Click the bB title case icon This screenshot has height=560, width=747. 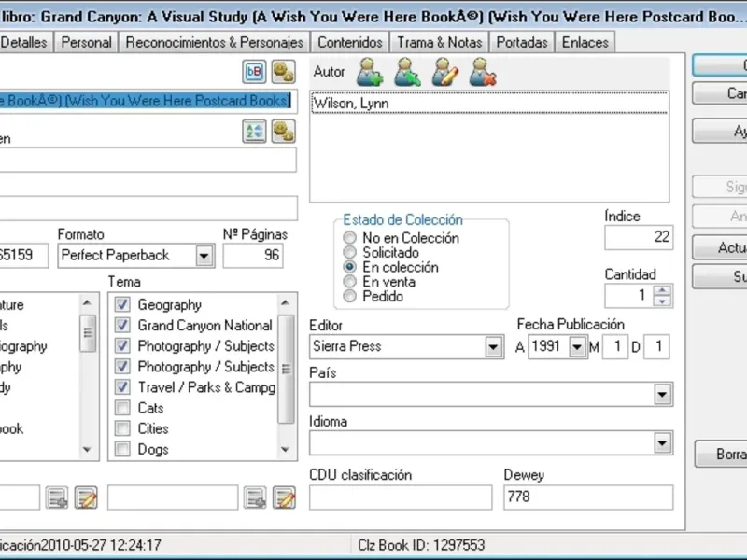(x=254, y=72)
